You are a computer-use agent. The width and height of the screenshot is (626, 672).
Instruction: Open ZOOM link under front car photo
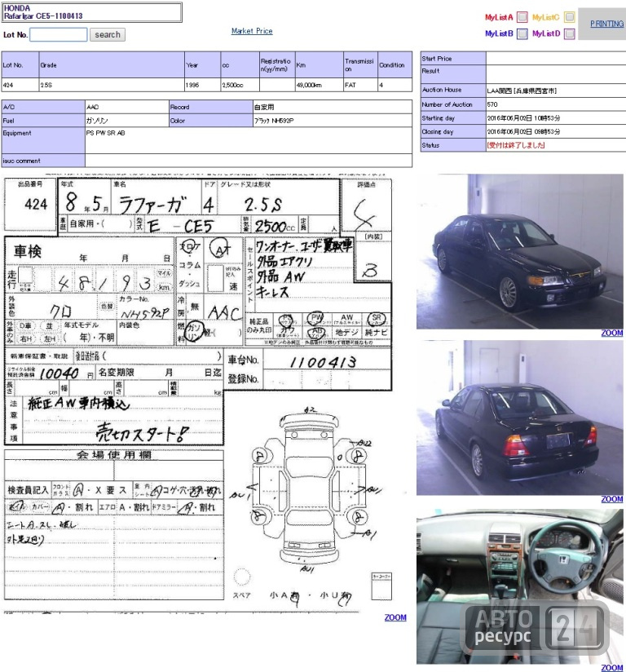[612, 333]
